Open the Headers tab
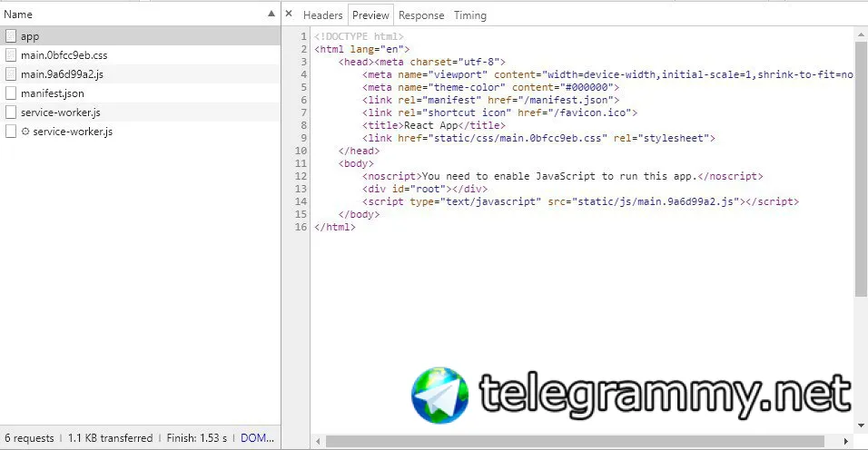Viewport: 868px width, 450px height. pos(322,15)
